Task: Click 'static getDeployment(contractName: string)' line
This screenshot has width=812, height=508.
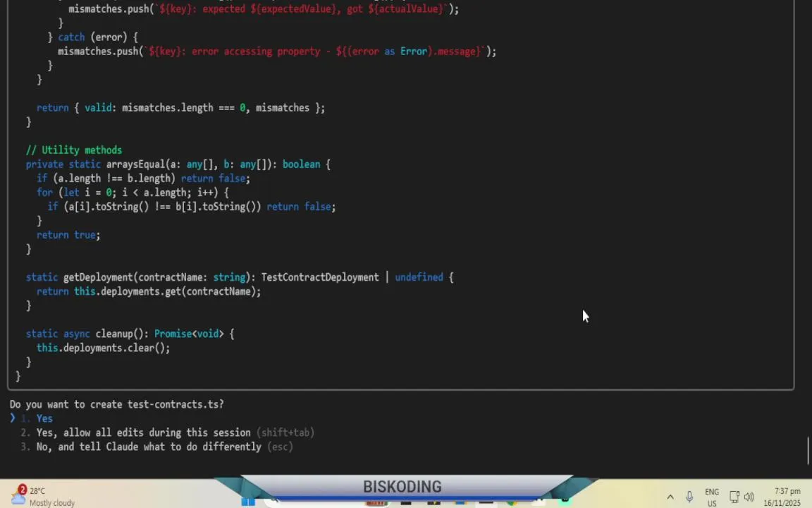Action: 240,277
